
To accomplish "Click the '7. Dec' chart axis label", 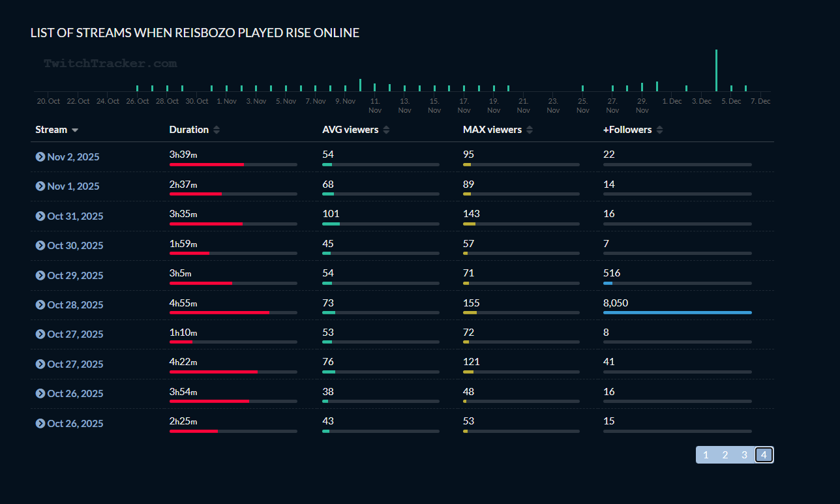I will click(x=760, y=101).
